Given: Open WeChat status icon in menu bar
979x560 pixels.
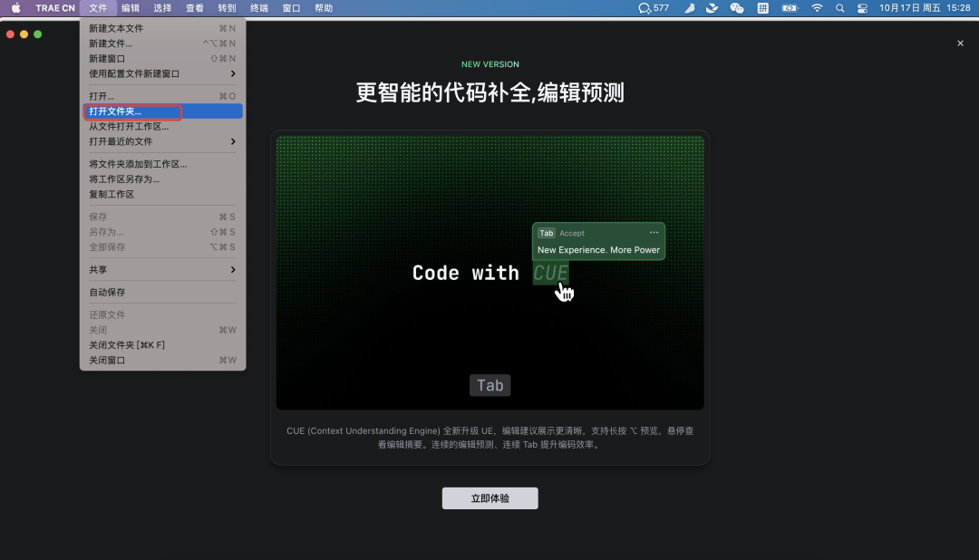Looking at the screenshot, I should (x=737, y=8).
